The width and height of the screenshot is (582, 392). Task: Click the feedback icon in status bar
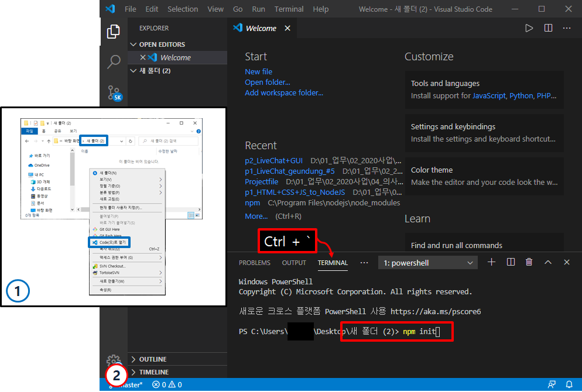(552, 384)
